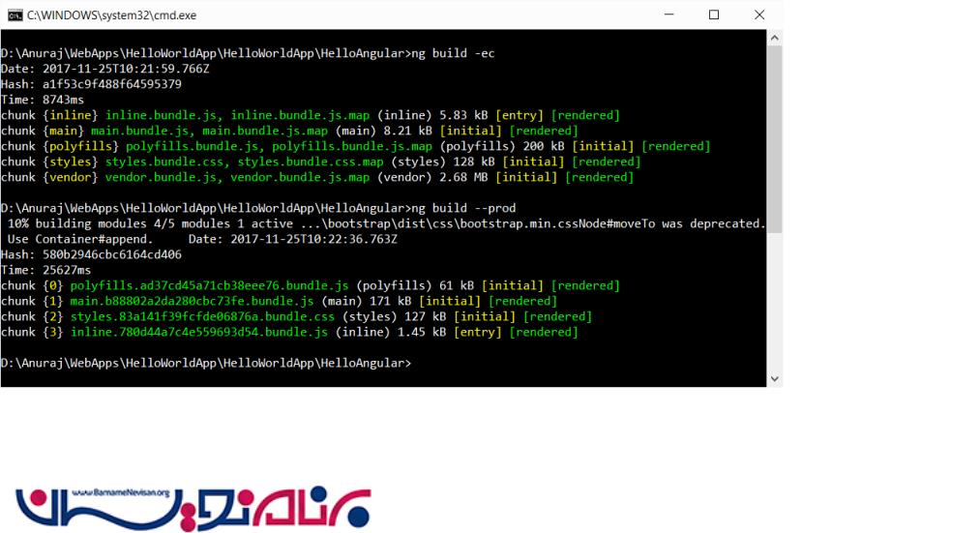Image resolution: width=980 pixels, height=533 pixels.
Task: Click the scrollbar down arrow
Action: 774,378
